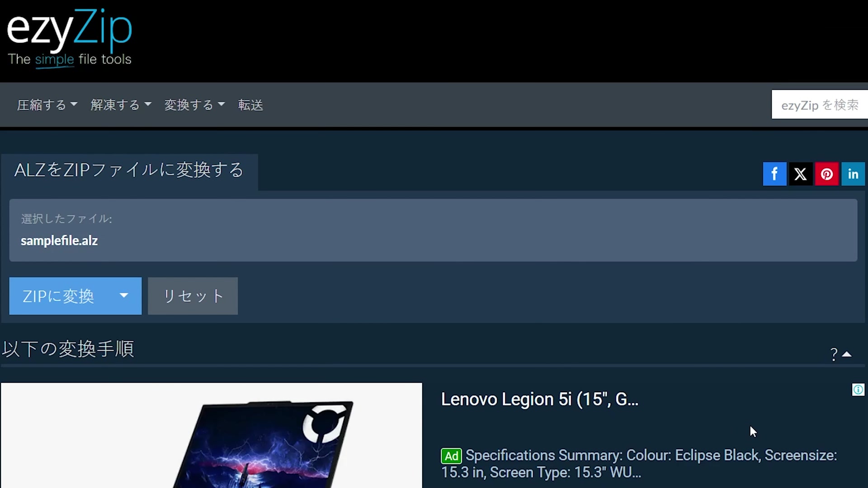The height and width of the screenshot is (488, 868).
Task: Collapse the 以下の変換手順 section arrow
Action: (847, 354)
